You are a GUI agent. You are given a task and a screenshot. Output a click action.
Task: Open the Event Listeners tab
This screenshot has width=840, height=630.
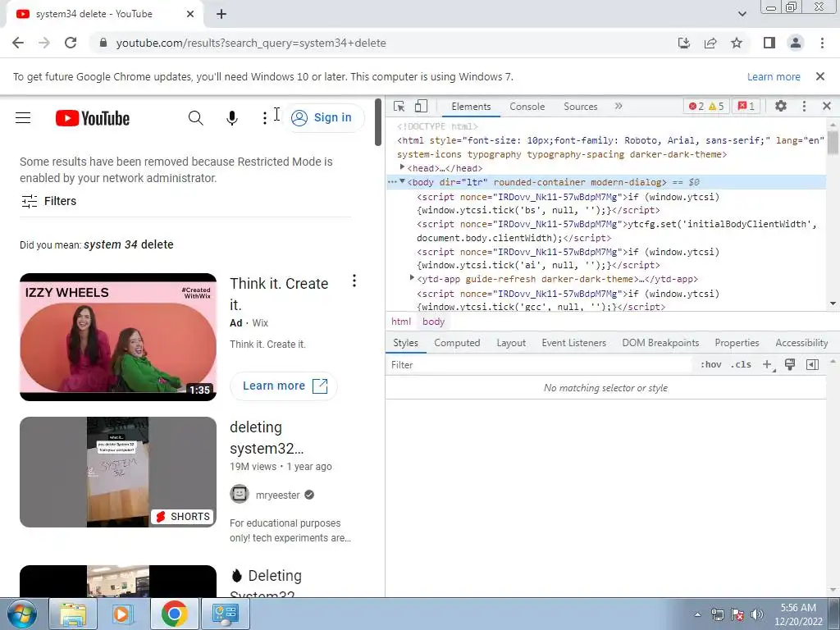coord(573,343)
